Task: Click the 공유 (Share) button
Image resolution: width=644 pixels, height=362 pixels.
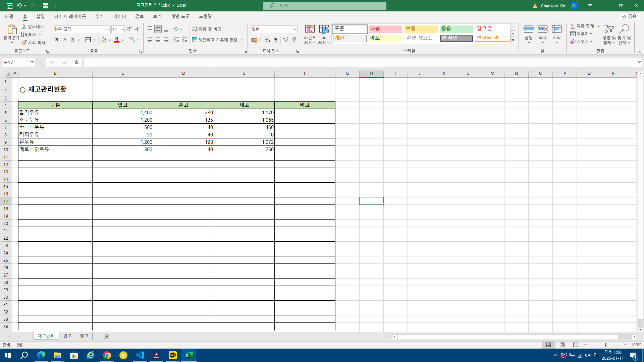Action: [630, 16]
